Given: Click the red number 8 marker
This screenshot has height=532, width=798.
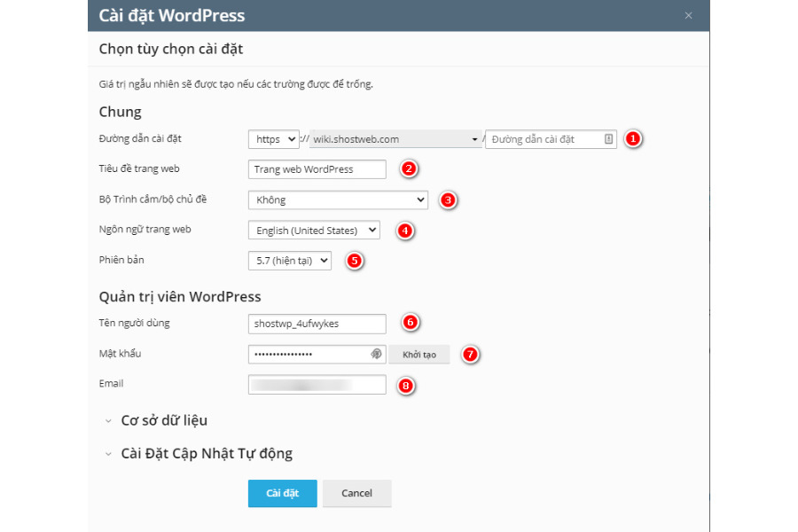Looking at the screenshot, I should pyautogui.click(x=406, y=386).
